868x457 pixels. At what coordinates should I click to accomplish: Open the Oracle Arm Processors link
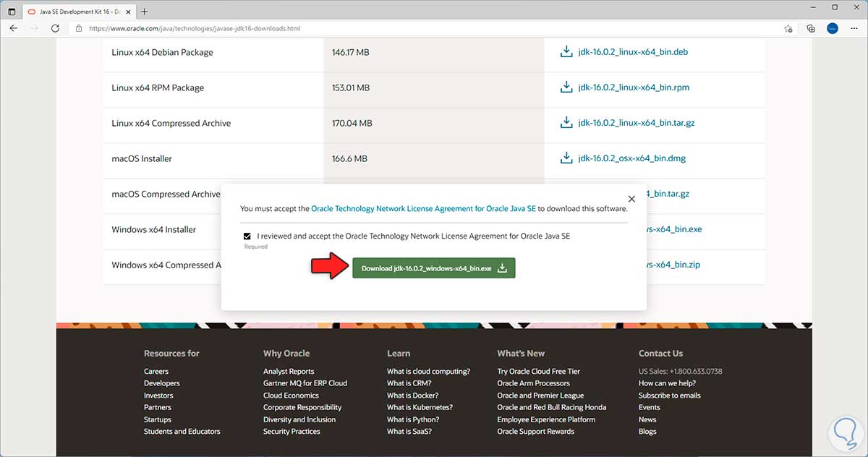pos(534,383)
